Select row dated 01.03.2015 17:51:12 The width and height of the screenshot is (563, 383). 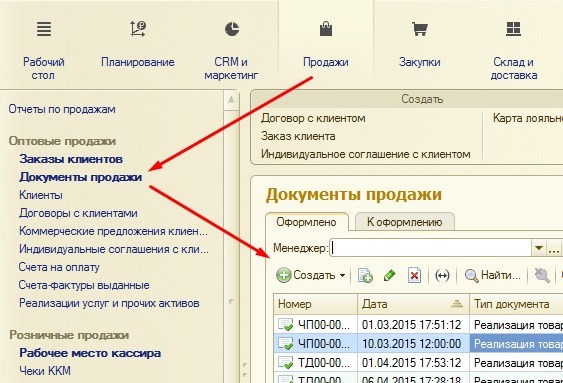[x=418, y=325]
